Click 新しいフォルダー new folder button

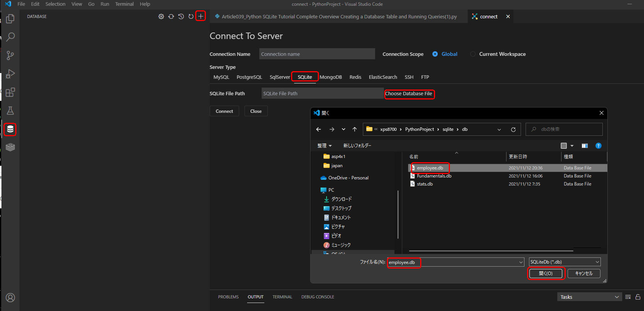tap(357, 146)
